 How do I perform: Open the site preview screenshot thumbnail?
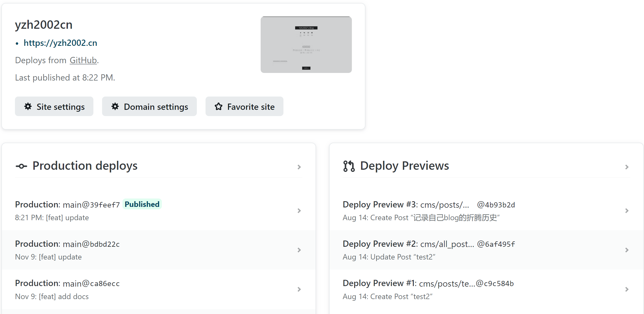(x=306, y=45)
